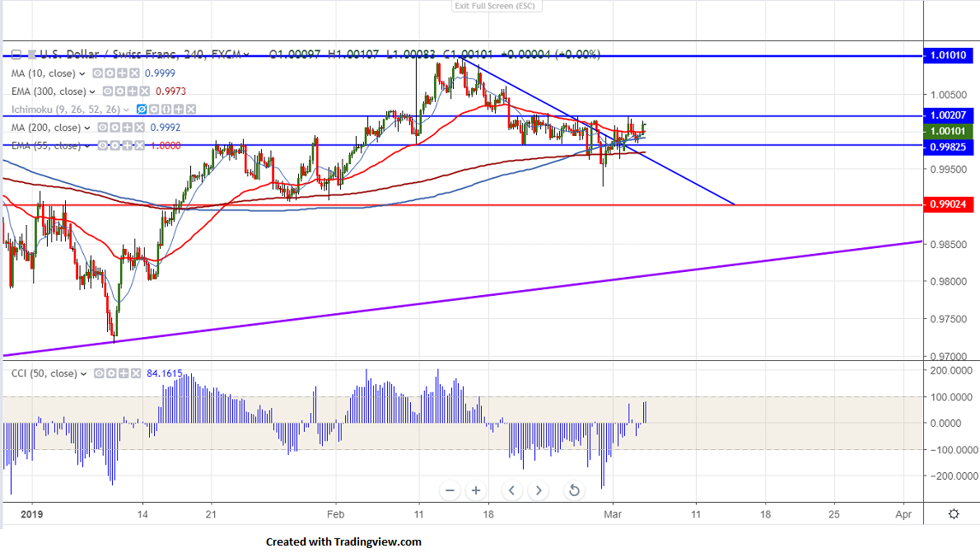Zoom in the chart with plus button

tap(476, 490)
